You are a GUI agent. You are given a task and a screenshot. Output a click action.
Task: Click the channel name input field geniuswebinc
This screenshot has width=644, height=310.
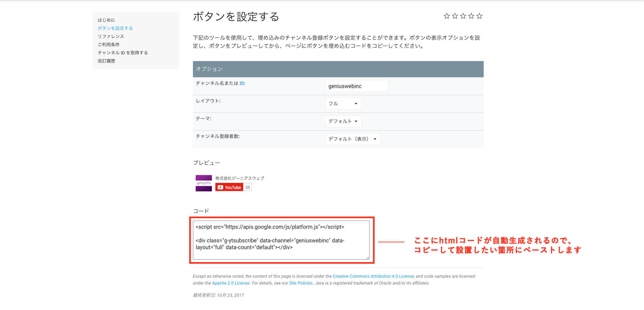pos(357,86)
